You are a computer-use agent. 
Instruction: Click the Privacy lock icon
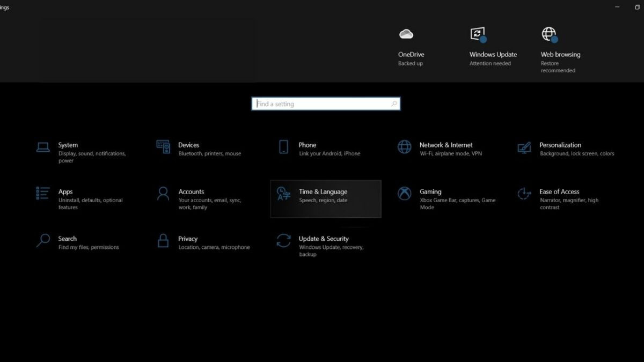pyautogui.click(x=163, y=241)
